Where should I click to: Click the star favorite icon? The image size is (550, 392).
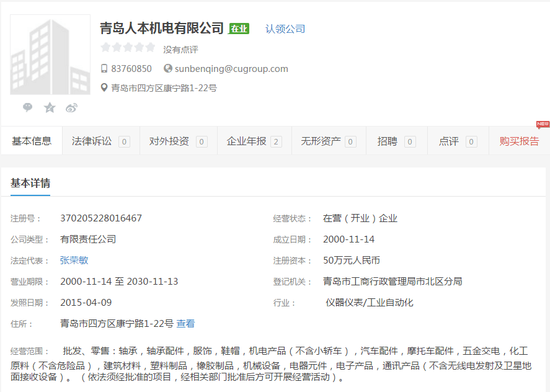pyautogui.click(x=50, y=108)
